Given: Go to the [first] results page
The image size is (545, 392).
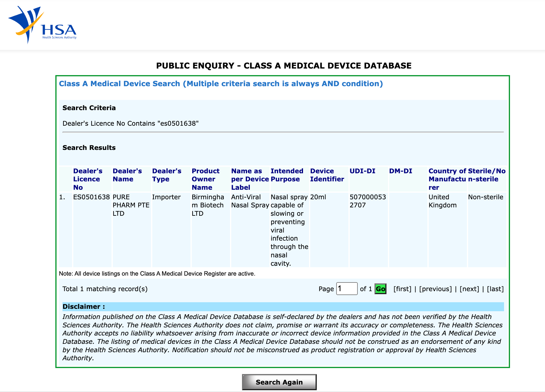Looking at the screenshot, I should pyautogui.click(x=402, y=289).
